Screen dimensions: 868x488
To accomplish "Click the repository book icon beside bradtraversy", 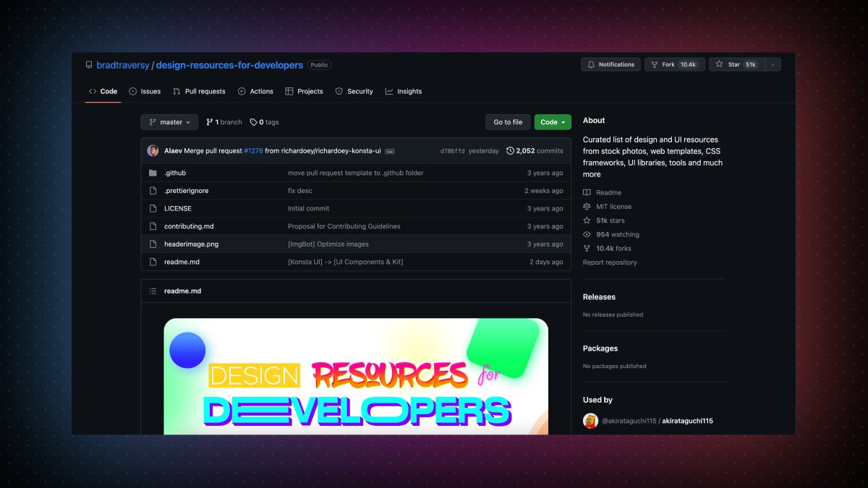I will tap(89, 64).
